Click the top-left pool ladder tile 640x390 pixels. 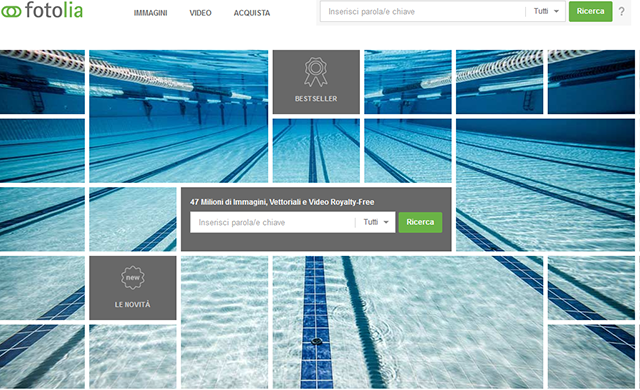click(x=42, y=82)
